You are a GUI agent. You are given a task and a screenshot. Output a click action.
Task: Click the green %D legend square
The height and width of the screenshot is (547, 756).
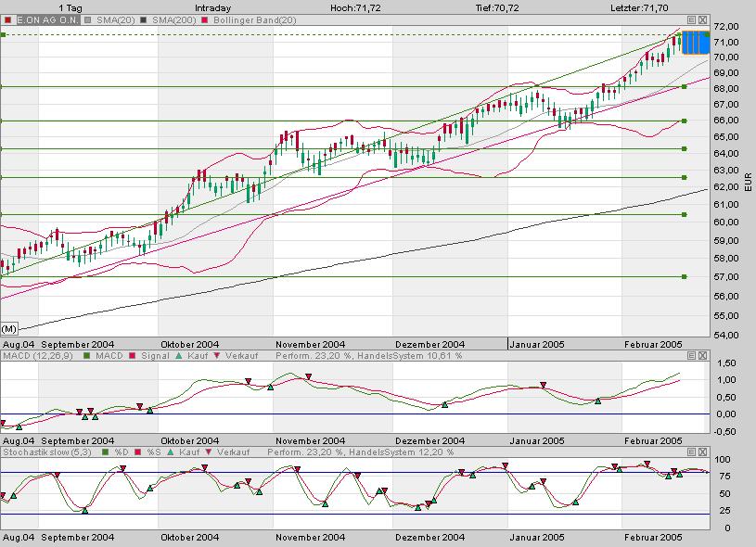[105, 452]
